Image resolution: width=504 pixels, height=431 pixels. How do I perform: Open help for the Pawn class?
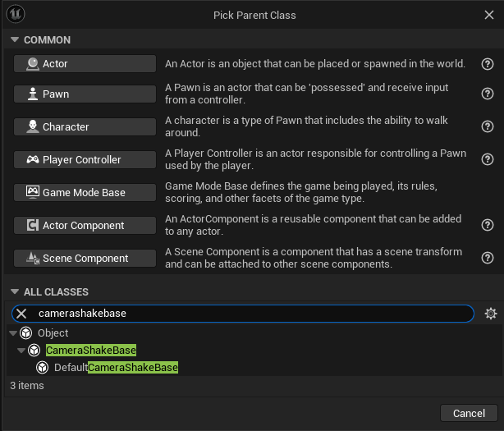(x=488, y=94)
